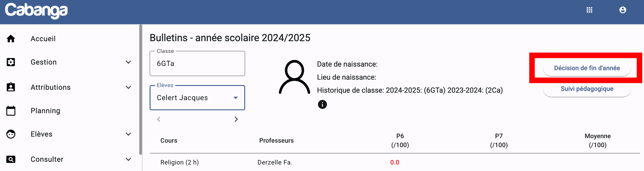
Task: Click the Attributions badge icon
Action: [x=11, y=87]
